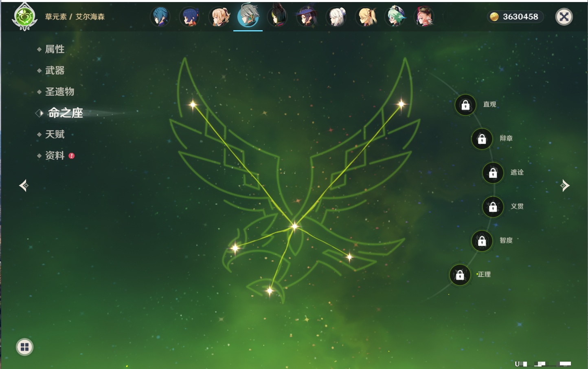Click the star right of the center junction
Screen dimensions: 588x369
click(x=349, y=257)
